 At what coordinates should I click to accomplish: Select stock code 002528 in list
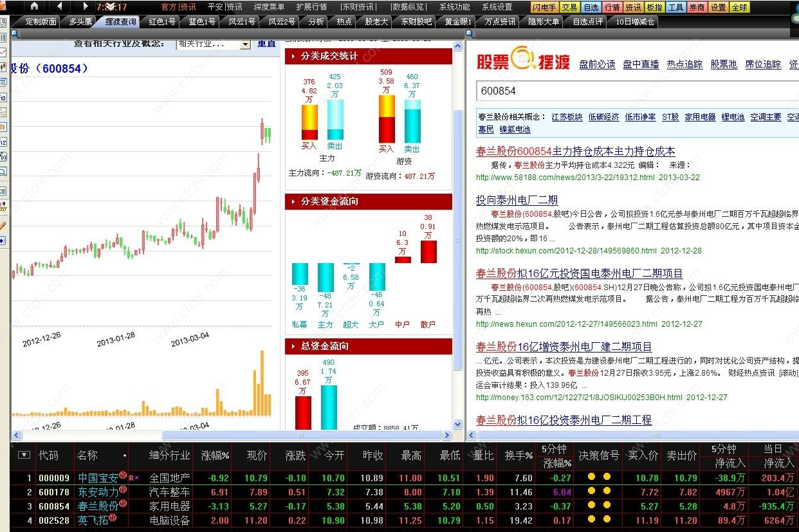(54, 520)
